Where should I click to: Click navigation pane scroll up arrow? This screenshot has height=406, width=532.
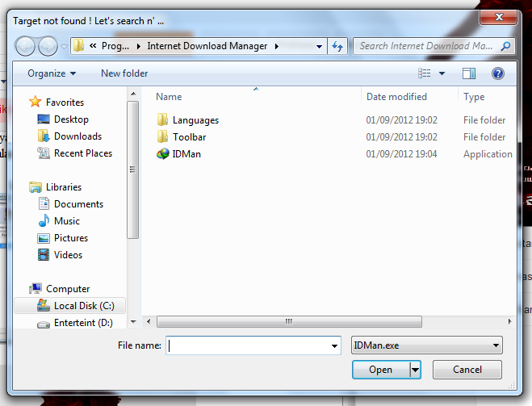click(x=133, y=94)
